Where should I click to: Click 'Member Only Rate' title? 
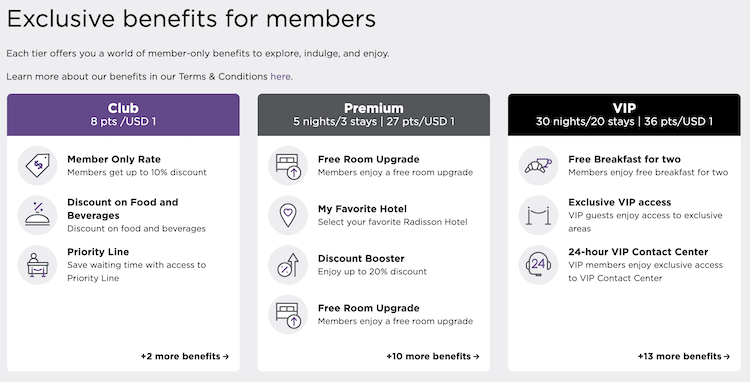click(x=114, y=159)
